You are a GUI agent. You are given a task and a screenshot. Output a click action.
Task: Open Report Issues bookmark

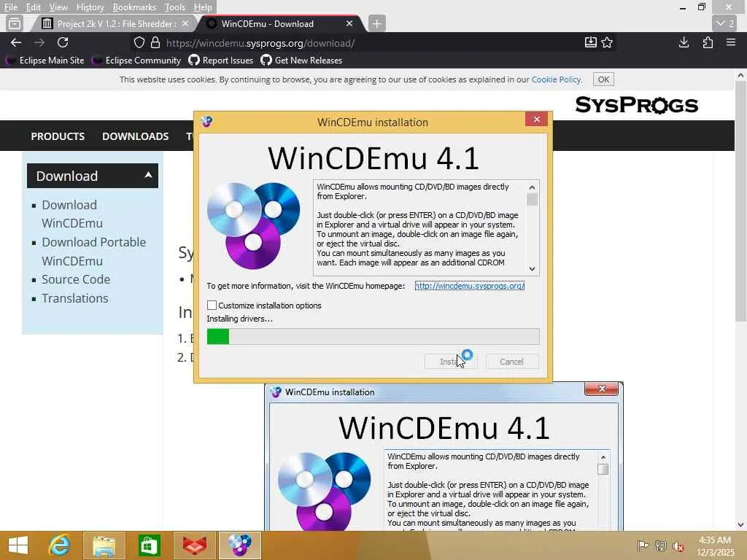click(221, 61)
